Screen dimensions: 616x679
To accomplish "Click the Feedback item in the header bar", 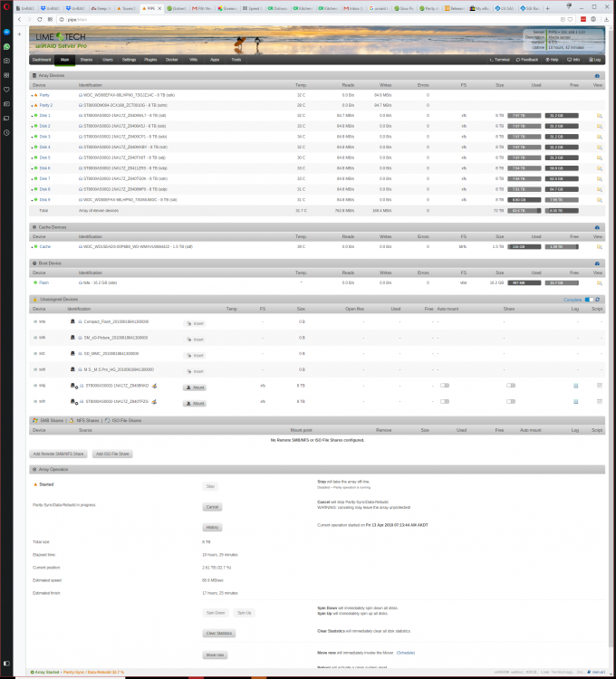I will point(527,60).
